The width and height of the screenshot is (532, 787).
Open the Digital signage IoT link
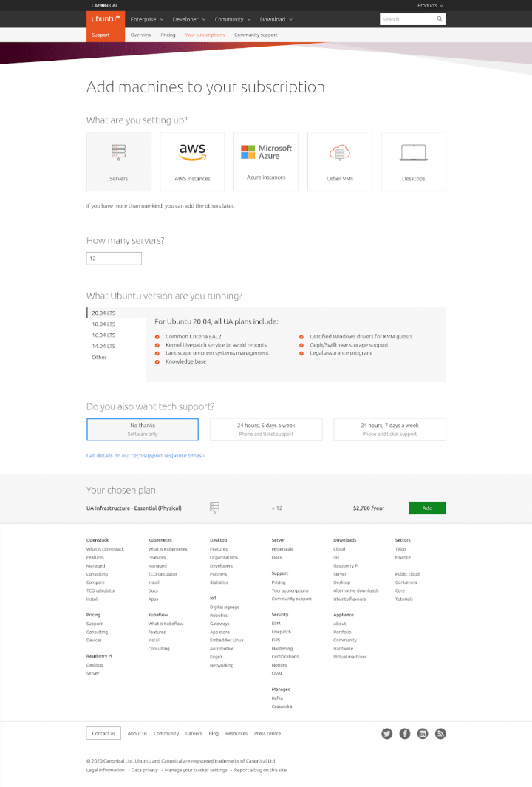click(225, 607)
